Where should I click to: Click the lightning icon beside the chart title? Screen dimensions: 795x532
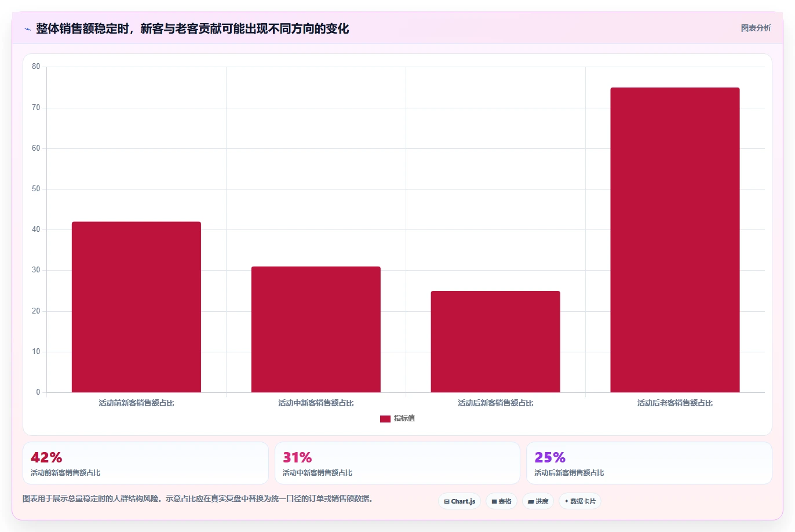click(27, 29)
